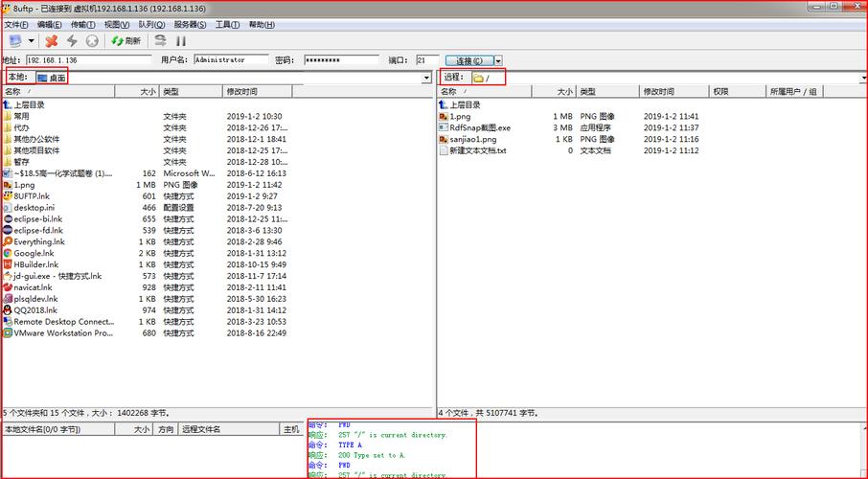
Task: Open the site manager computer icon
Action: [15, 41]
